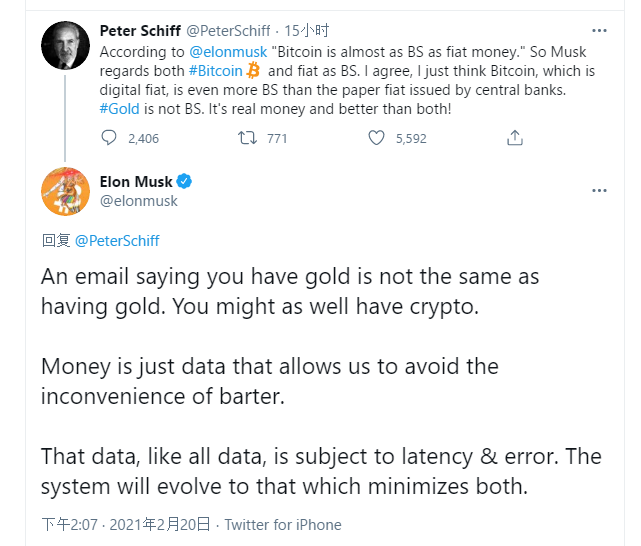Click the Elon Musk display name

[136, 181]
